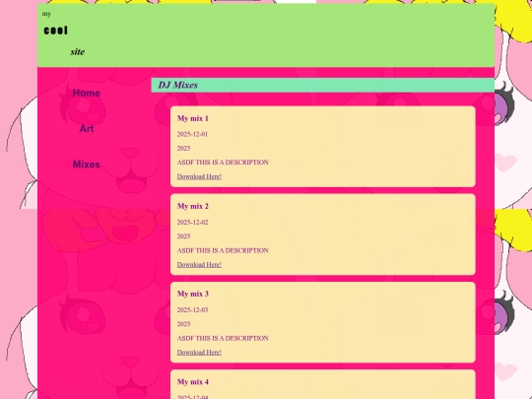Select the date 2025-12-02
Screen dimensions: 532x399
[x=192, y=223]
